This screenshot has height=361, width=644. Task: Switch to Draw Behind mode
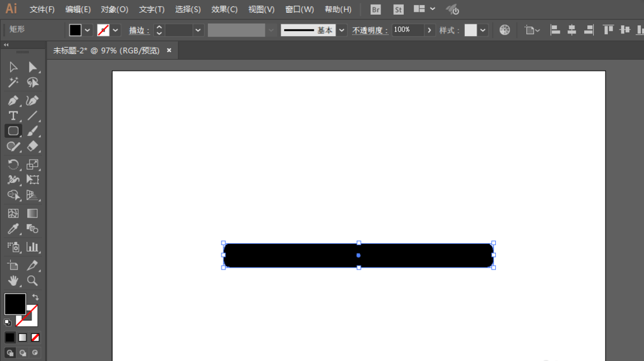[23, 353]
